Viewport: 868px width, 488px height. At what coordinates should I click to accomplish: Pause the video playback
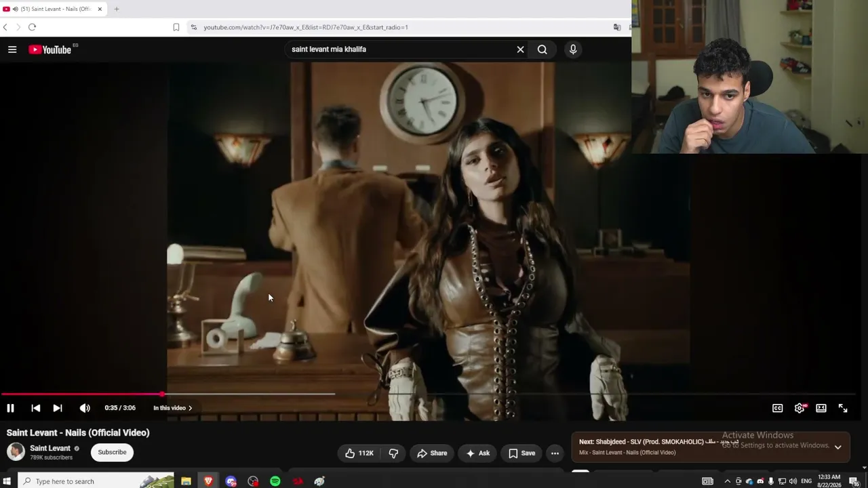10,408
